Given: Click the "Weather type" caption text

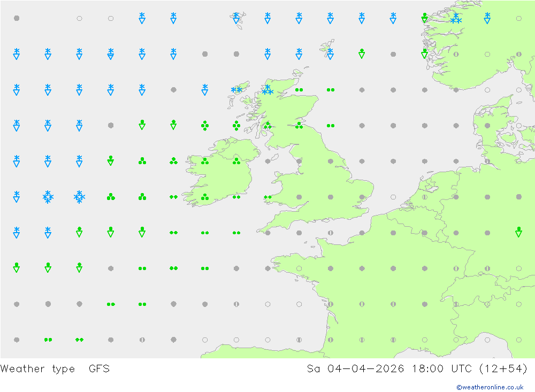Looking at the screenshot, I should click(37, 369).
